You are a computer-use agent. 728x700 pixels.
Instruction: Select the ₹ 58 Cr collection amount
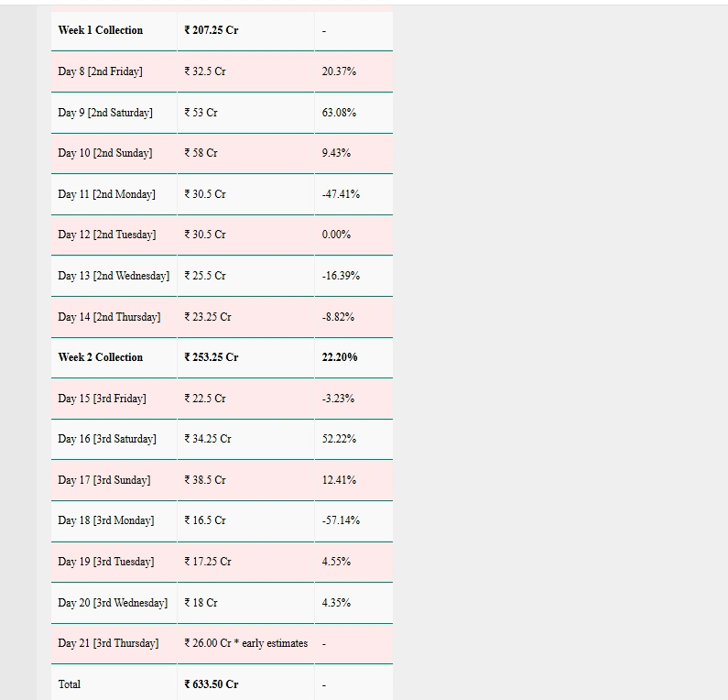[201, 153]
